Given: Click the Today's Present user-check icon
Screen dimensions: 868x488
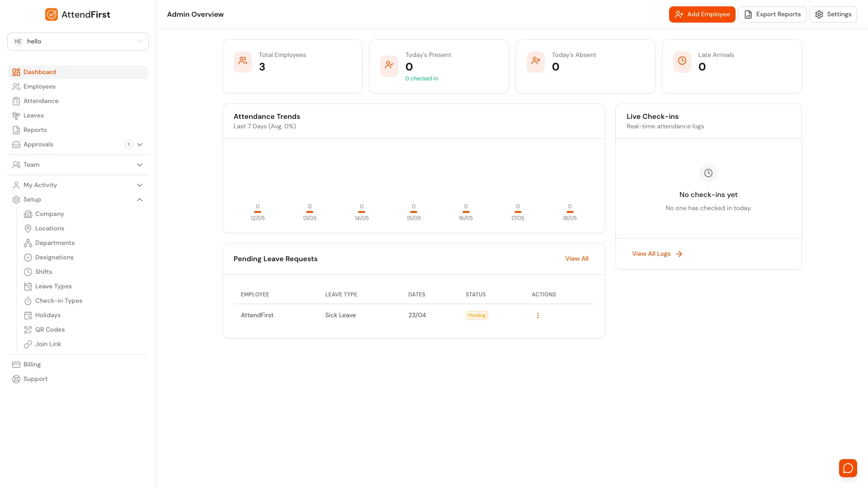Looking at the screenshot, I should [389, 66].
